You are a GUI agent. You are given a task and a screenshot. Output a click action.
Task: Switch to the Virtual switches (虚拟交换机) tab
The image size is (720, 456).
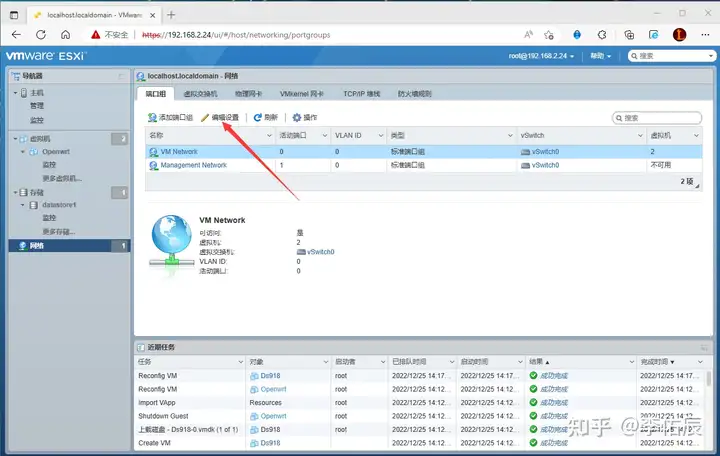201,94
